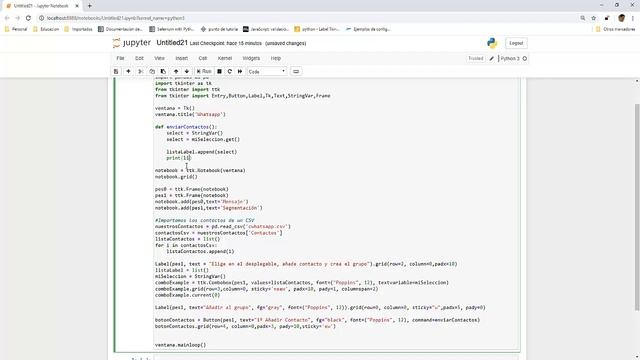This screenshot has height=360, width=640.
Task: Go back in the browser
Action: [7, 18]
